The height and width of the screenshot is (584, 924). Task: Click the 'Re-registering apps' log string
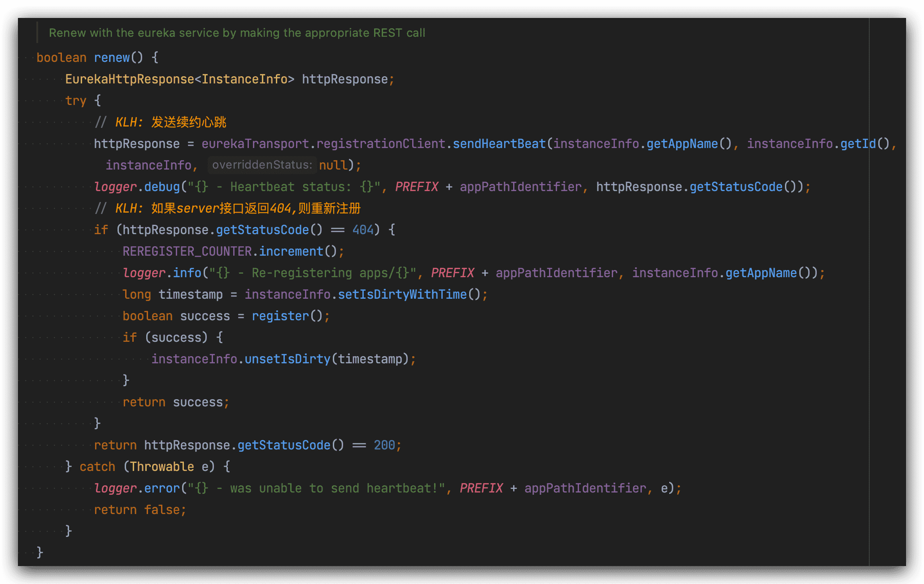pos(313,273)
